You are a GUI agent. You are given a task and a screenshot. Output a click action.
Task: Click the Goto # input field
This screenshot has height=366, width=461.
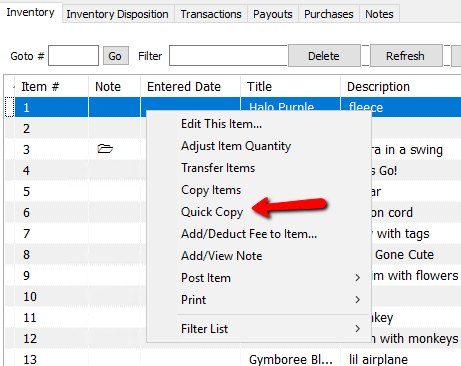[x=73, y=56]
